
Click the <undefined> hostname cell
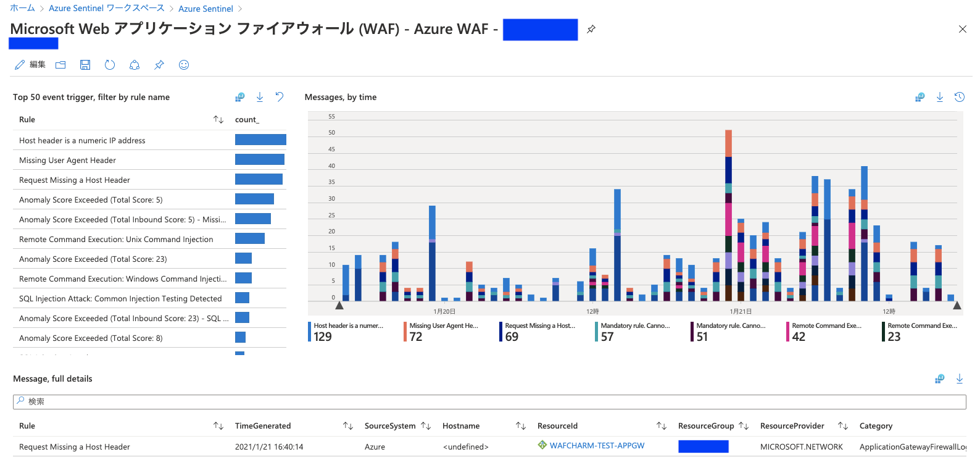pos(466,447)
